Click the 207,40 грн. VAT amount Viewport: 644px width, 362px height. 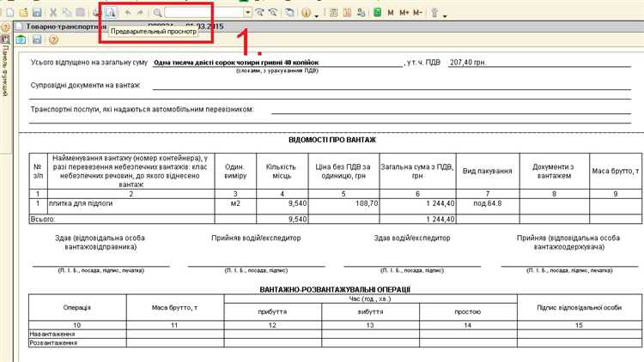point(468,63)
